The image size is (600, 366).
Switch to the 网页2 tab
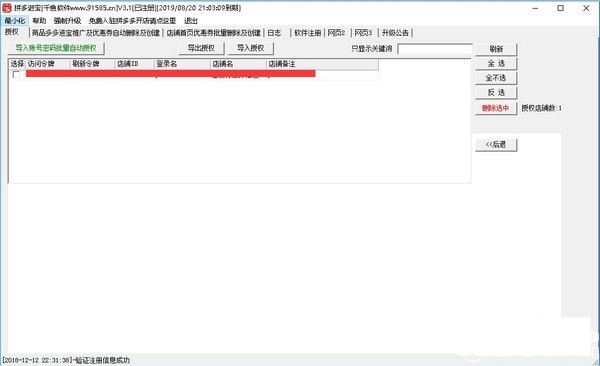pyautogui.click(x=337, y=33)
